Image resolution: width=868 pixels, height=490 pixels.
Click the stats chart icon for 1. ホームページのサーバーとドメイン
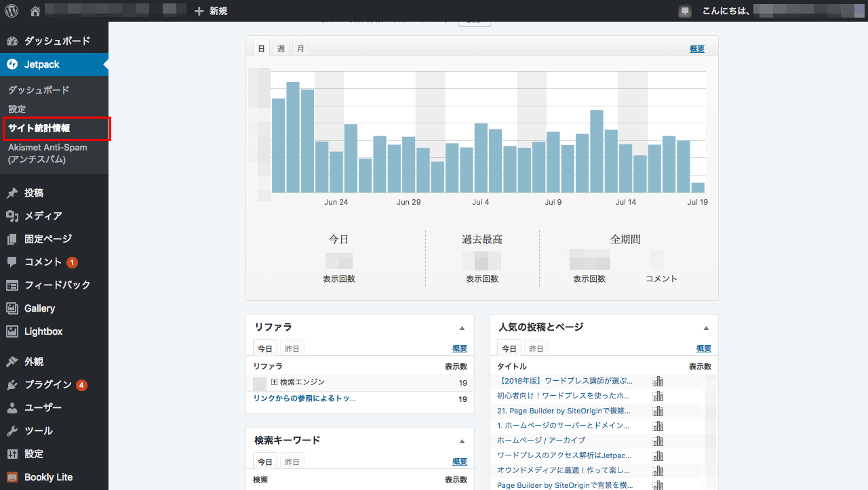click(658, 426)
